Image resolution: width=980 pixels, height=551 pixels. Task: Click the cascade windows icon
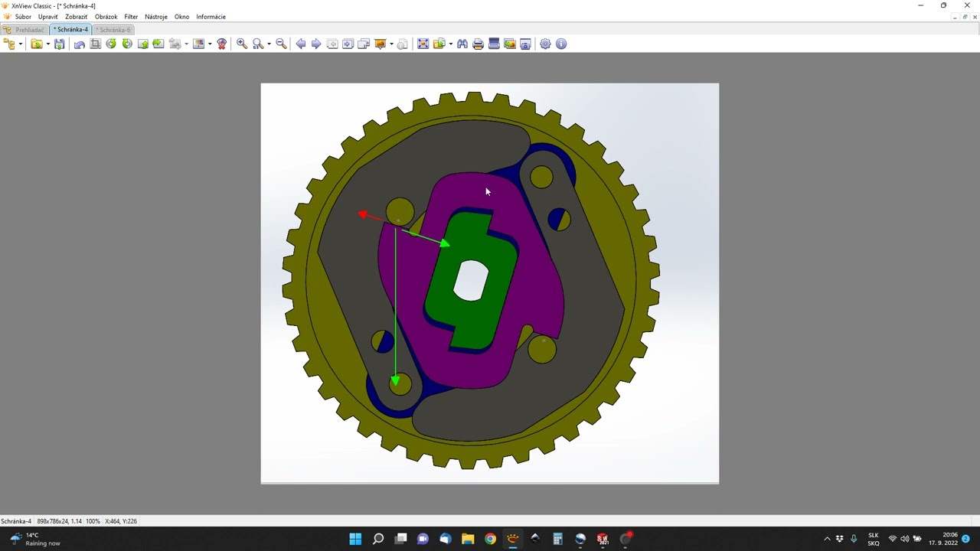pos(364,44)
